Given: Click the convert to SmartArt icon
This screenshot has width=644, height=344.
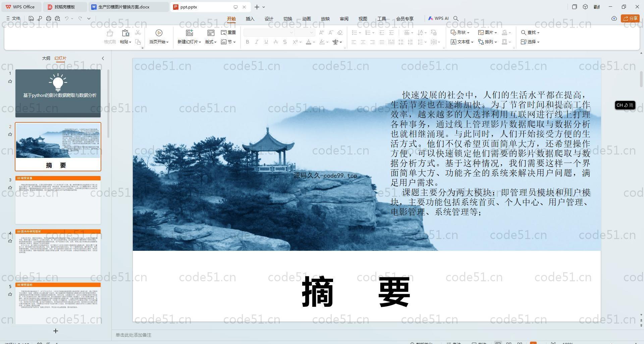Looking at the screenshot, I should point(434,33).
